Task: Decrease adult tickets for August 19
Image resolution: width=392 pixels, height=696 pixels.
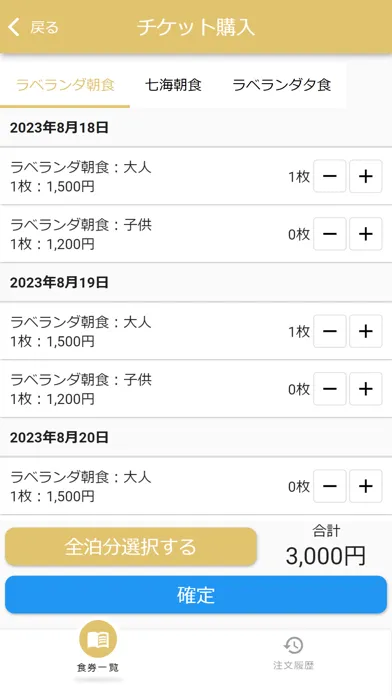Action: pos(330,331)
